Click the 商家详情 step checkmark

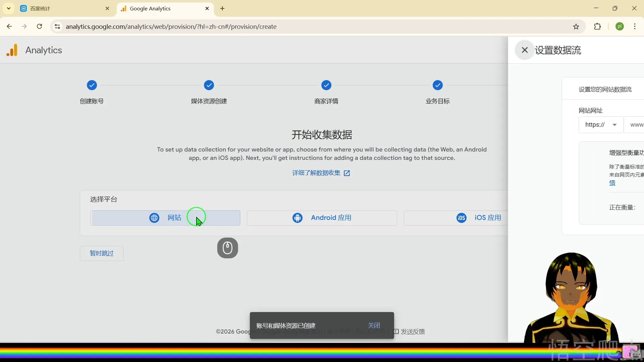(326, 85)
